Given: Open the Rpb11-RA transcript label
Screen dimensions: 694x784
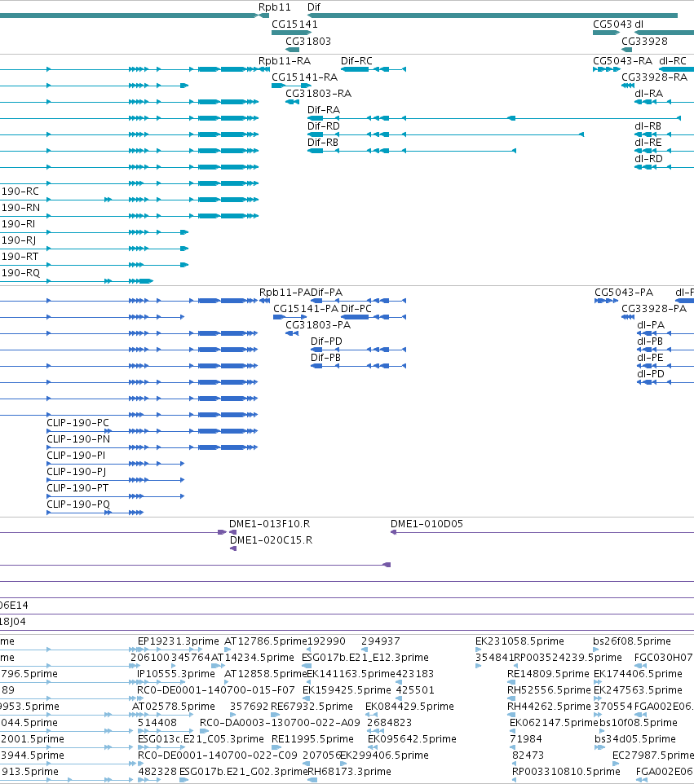Looking at the screenshot, I should click(284, 60).
